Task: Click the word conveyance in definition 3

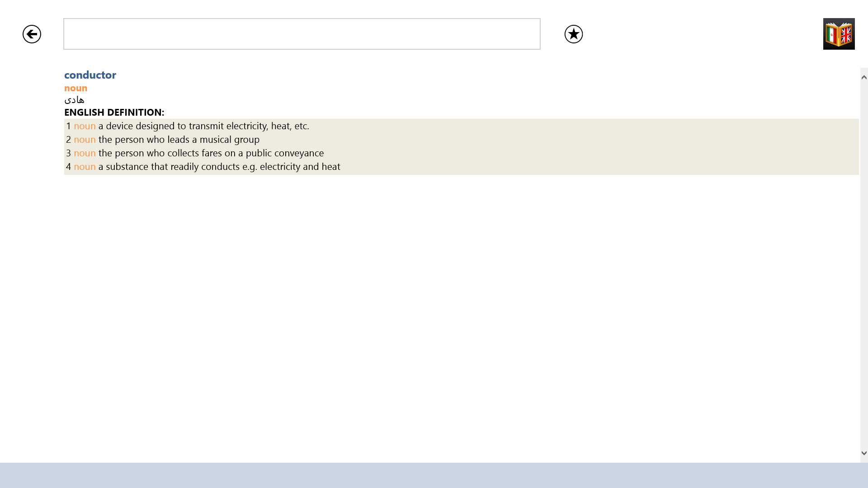Action: click(x=299, y=153)
